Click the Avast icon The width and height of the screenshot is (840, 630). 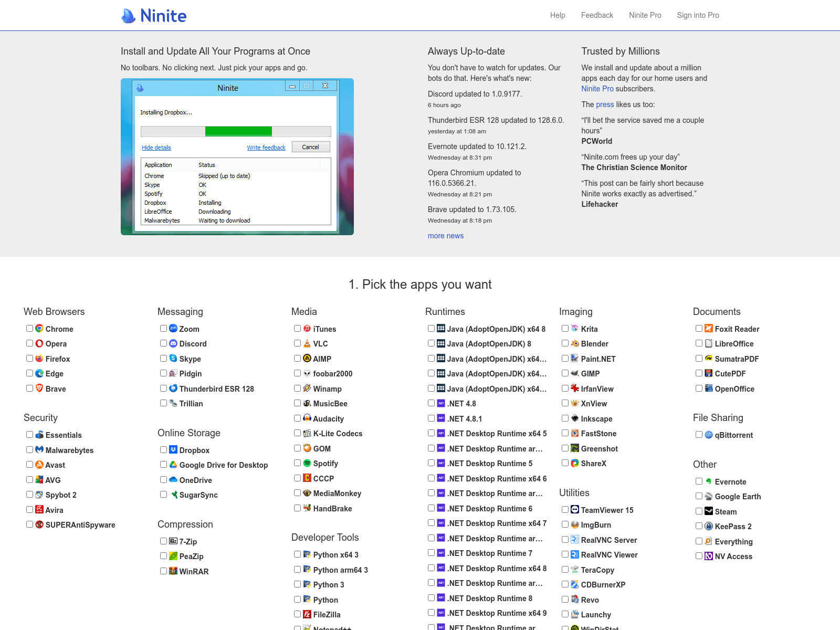click(39, 465)
